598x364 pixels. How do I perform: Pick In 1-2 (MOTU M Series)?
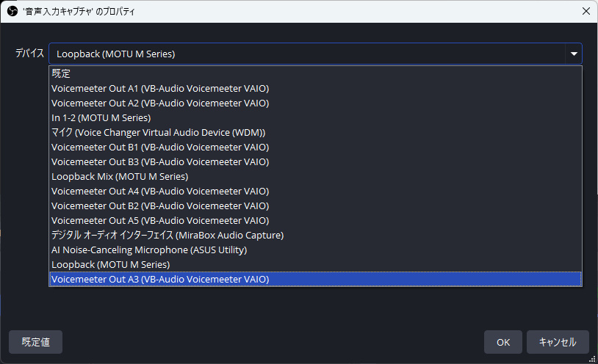(101, 117)
